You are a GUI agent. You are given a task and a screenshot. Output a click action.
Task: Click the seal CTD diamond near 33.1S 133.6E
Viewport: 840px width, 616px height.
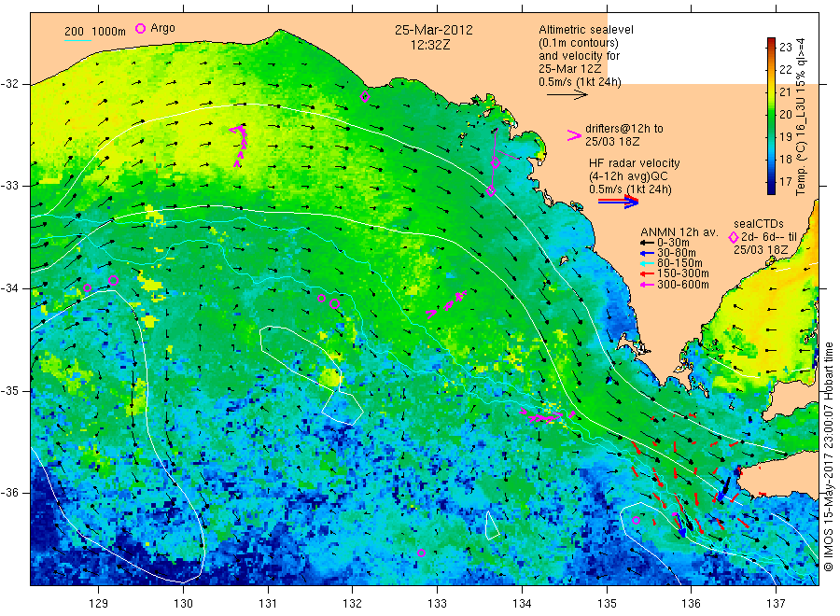[491, 191]
